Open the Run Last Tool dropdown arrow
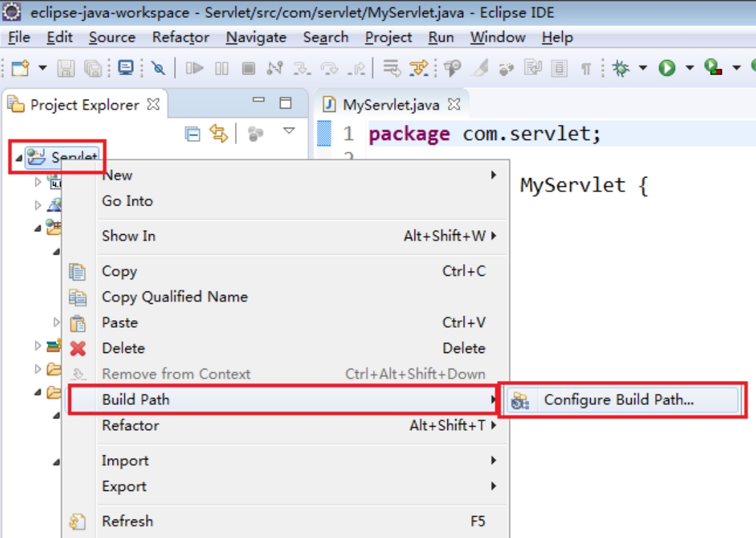756x538 pixels. pyautogui.click(x=736, y=68)
